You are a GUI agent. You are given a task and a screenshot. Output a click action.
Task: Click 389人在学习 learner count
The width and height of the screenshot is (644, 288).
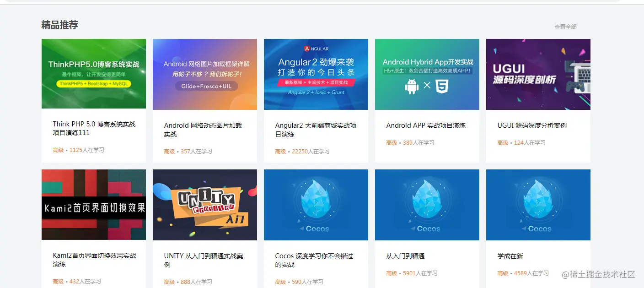(419, 143)
